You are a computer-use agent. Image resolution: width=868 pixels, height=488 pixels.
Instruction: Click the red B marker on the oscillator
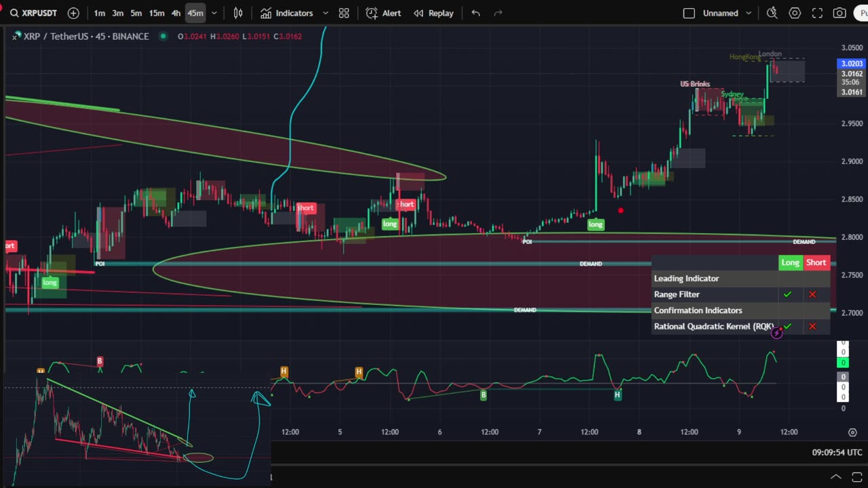(x=100, y=361)
